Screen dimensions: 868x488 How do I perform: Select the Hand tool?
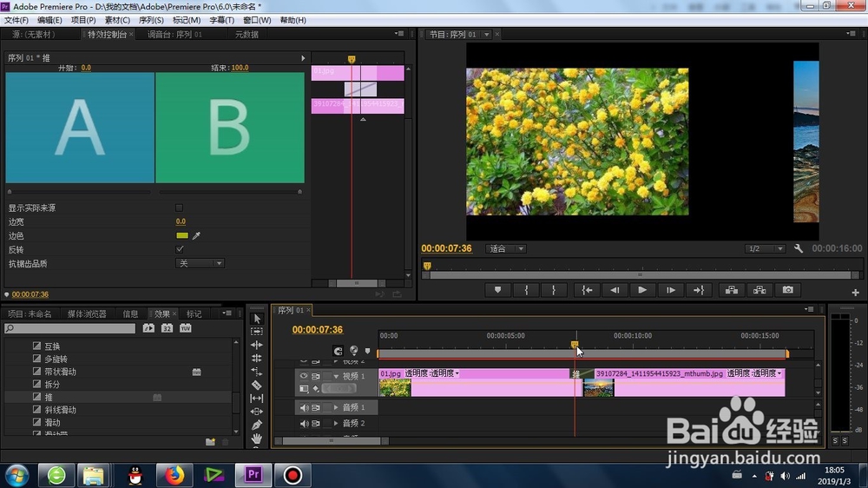pyautogui.click(x=257, y=439)
